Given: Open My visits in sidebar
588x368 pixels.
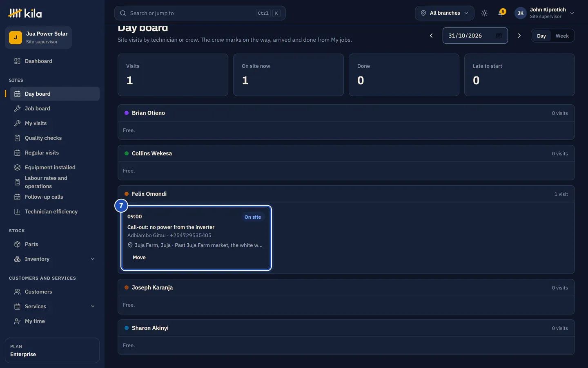Looking at the screenshot, I should coord(55,123).
